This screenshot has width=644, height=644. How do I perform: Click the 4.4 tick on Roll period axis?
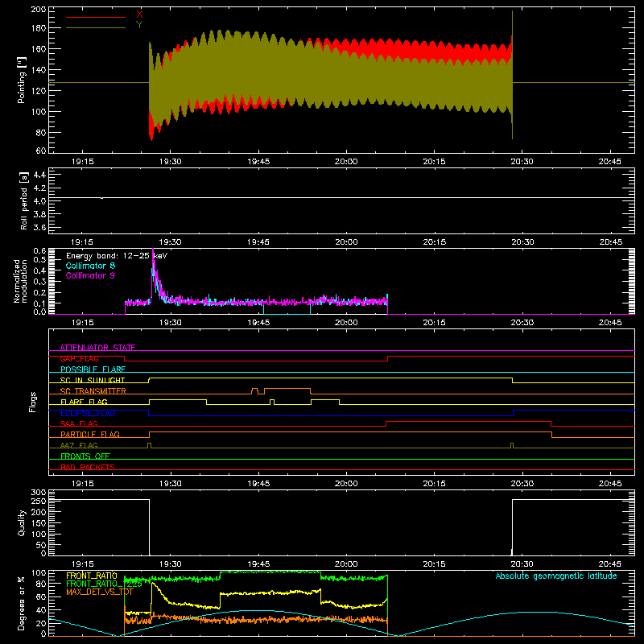(39, 175)
